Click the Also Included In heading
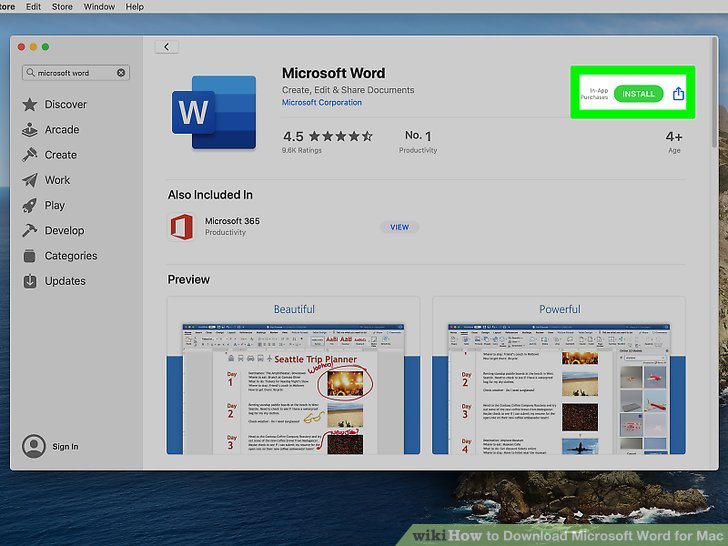 pyautogui.click(x=210, y=195)
